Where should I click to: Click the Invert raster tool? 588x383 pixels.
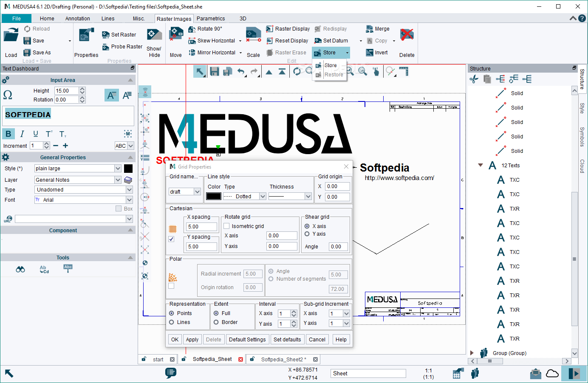point(377,53)
